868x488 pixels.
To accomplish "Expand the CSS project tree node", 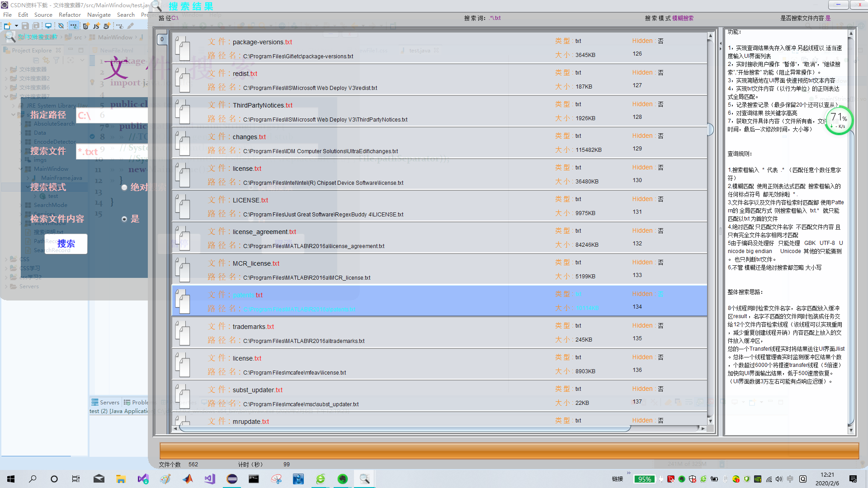I will [6, 259].
